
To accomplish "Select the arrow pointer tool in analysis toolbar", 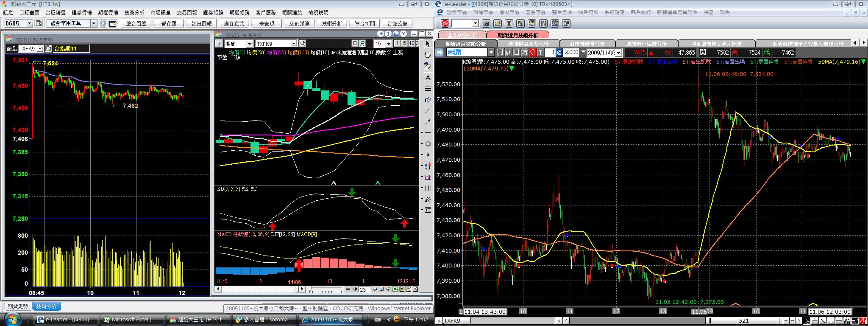I will (428, 44).
